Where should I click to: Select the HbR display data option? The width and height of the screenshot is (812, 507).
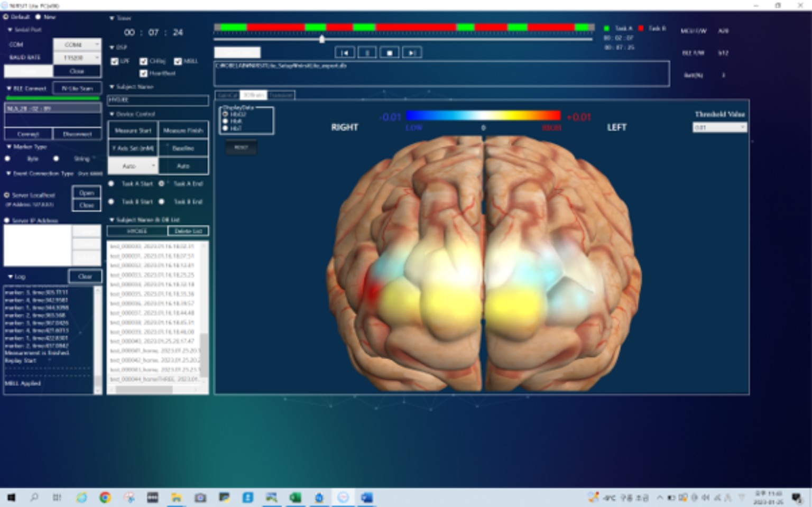[226, 121]
